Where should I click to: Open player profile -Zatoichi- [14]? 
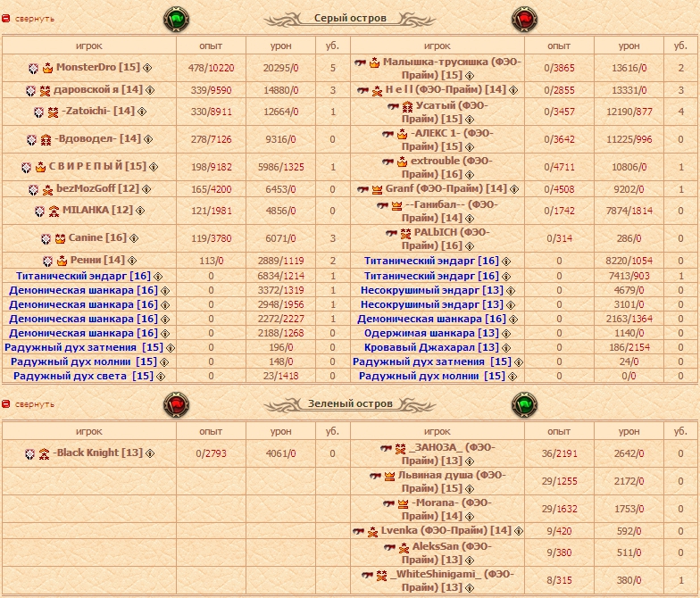click(98, 111)
